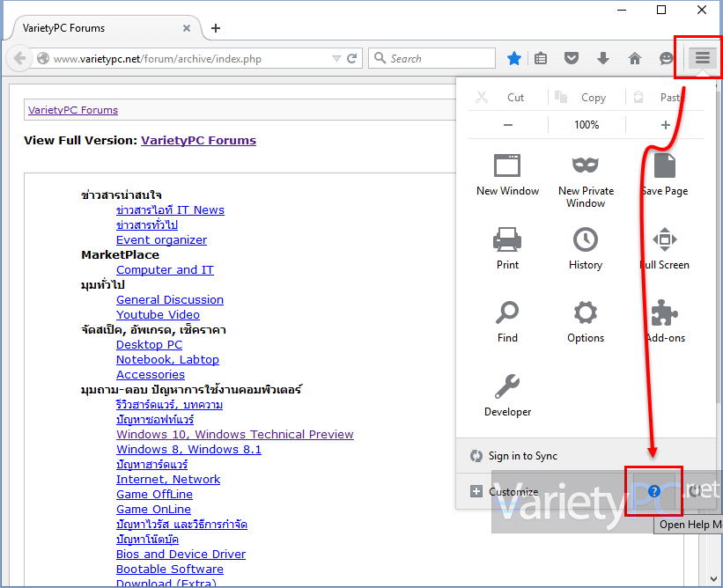Choose Save Page in the menu
This screenshot has width=723, height=588.
coord(665,175)
